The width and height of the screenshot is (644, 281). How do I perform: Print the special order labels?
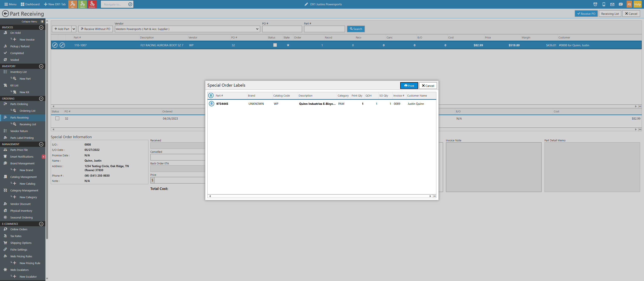409,86
